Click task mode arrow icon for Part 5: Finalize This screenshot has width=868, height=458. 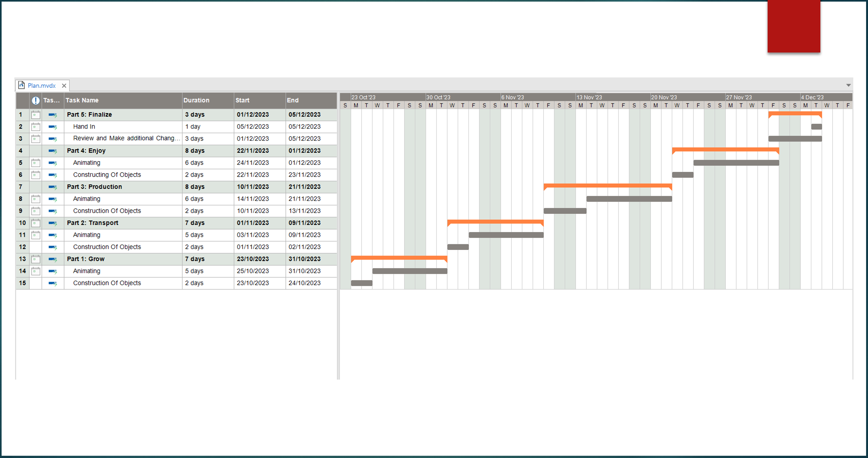tap(52, 115)
